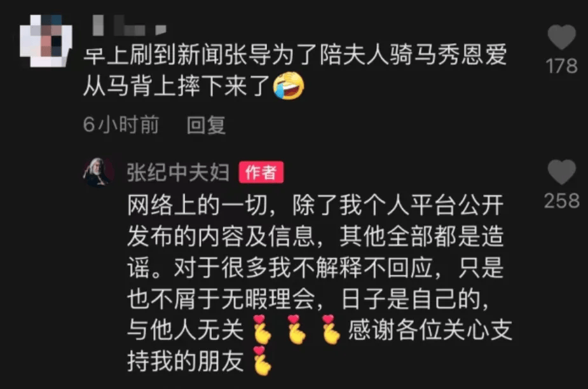This screenshot has width=588, height=389.
Task: Click the red 作者 badge
Action: [x=261, y=172]
